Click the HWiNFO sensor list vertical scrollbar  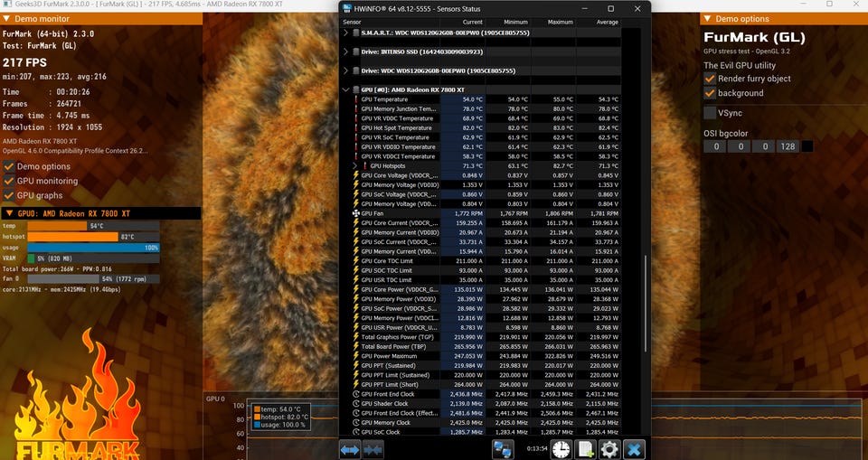pyautogui.click(x=645, y=303)
